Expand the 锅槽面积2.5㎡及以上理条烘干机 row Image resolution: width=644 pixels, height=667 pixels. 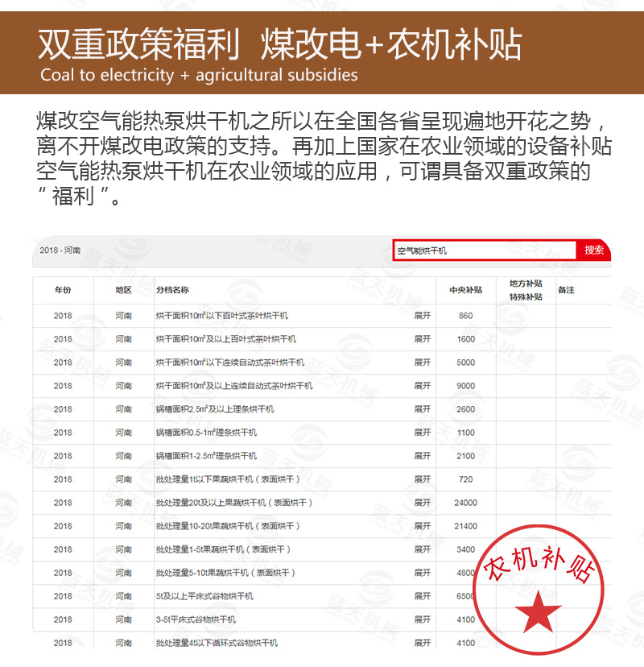(421, 410)
